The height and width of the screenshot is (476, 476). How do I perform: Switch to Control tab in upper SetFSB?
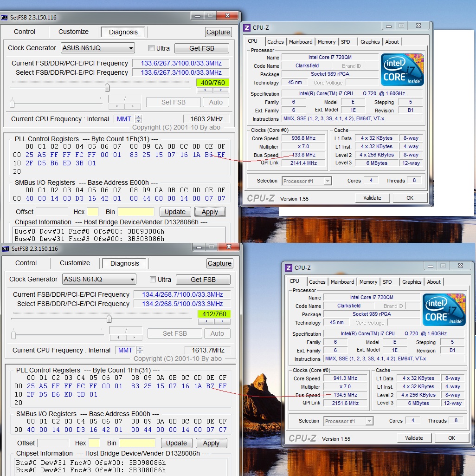[25, 32]
